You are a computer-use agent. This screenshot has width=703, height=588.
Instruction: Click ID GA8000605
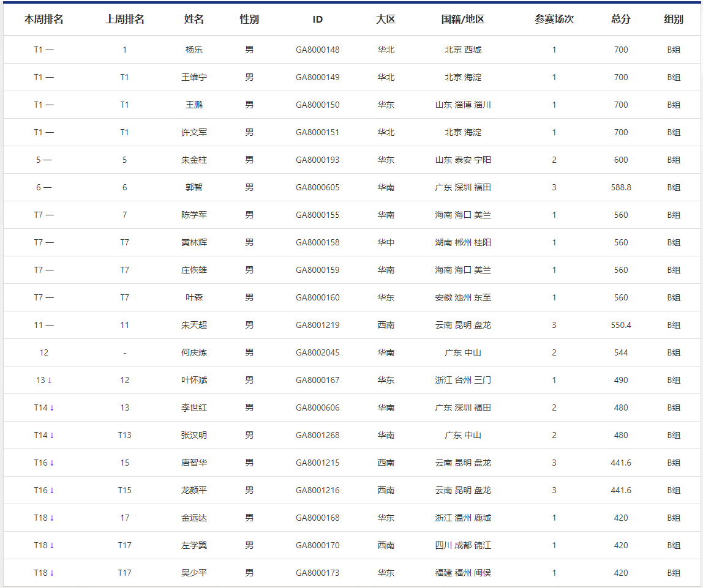point(317,187)
